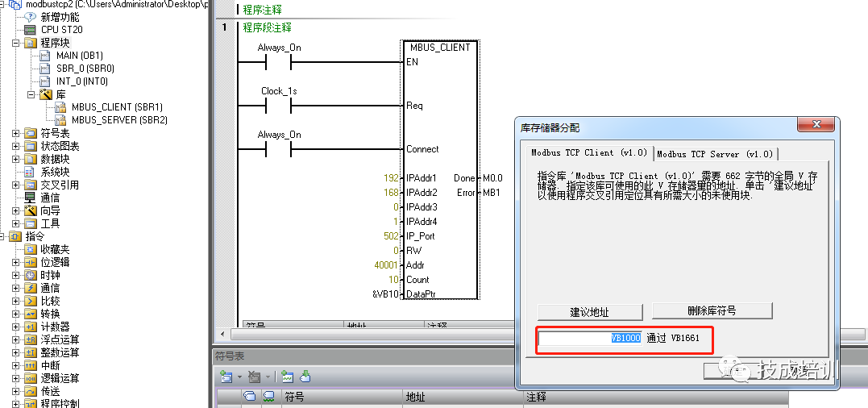Collapse the 程序块 tree node
This screenshot has height=408, width=868.
pyautogui.click(x=15, y=43)
